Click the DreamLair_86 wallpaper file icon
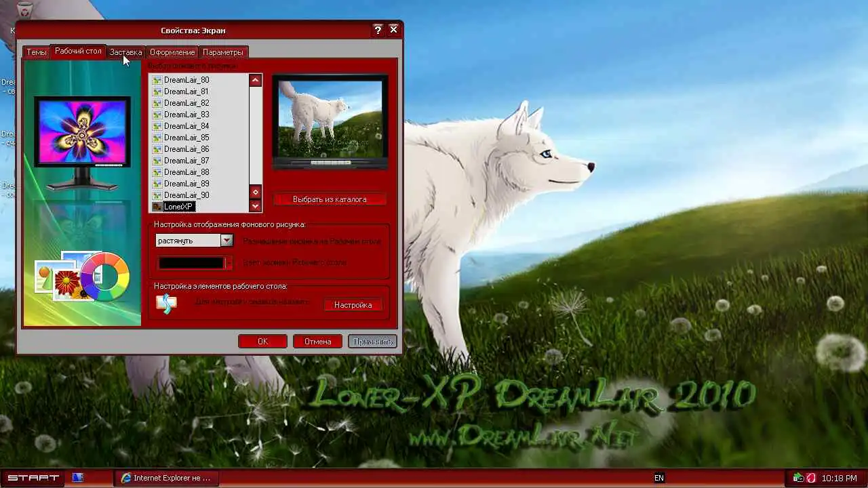 [x=157, y=149]
